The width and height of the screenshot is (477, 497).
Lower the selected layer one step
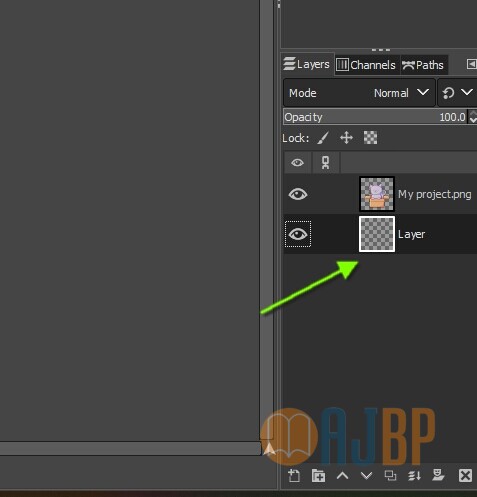[366, 476]
